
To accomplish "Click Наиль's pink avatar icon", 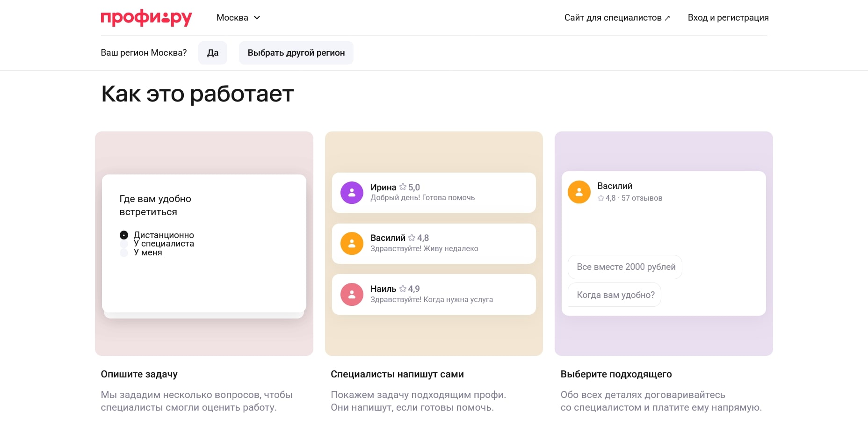I will (351, 294).
